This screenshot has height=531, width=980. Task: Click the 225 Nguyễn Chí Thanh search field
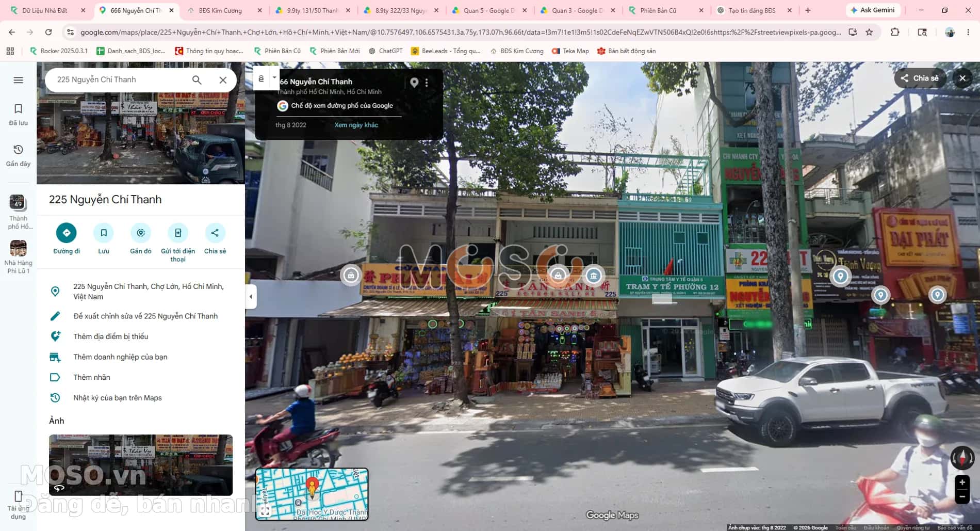click(x=120, y=79)
